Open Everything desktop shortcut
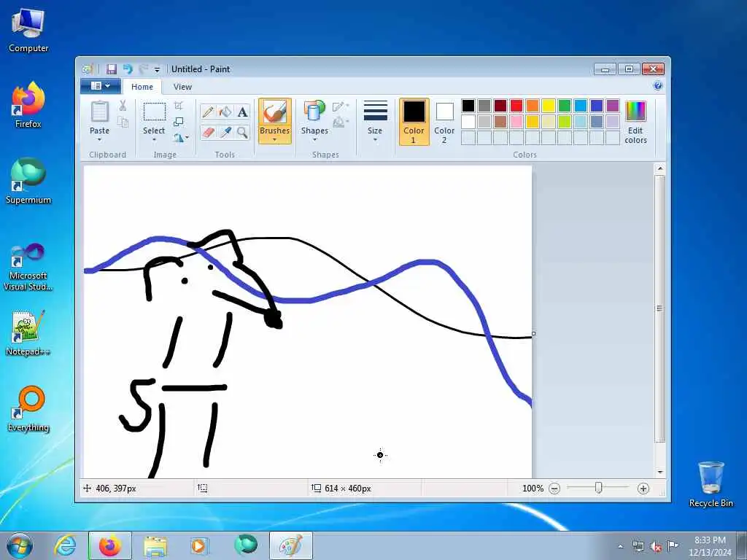Image resolution: width=747 pixels, height=560 pixels. click(x=28, y=408)
